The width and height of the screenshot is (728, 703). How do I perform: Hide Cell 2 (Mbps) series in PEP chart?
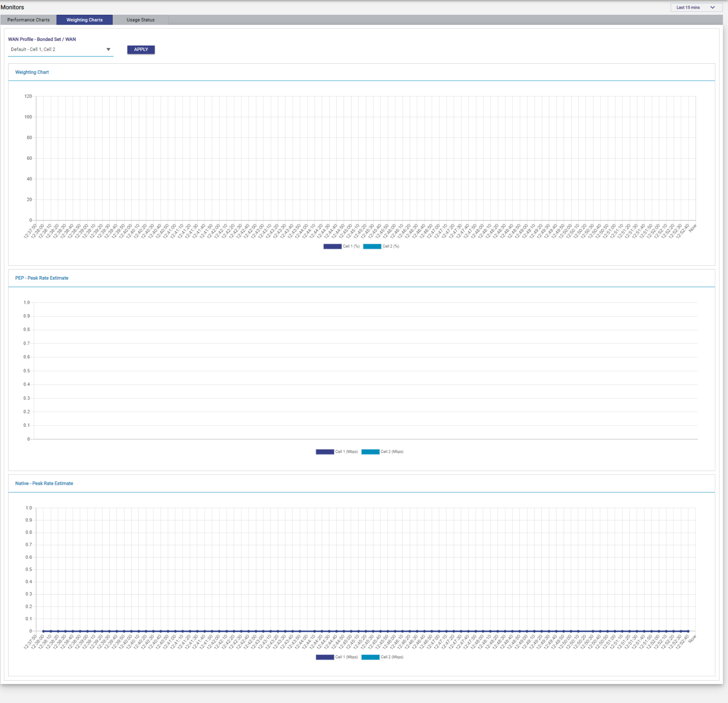383,452
